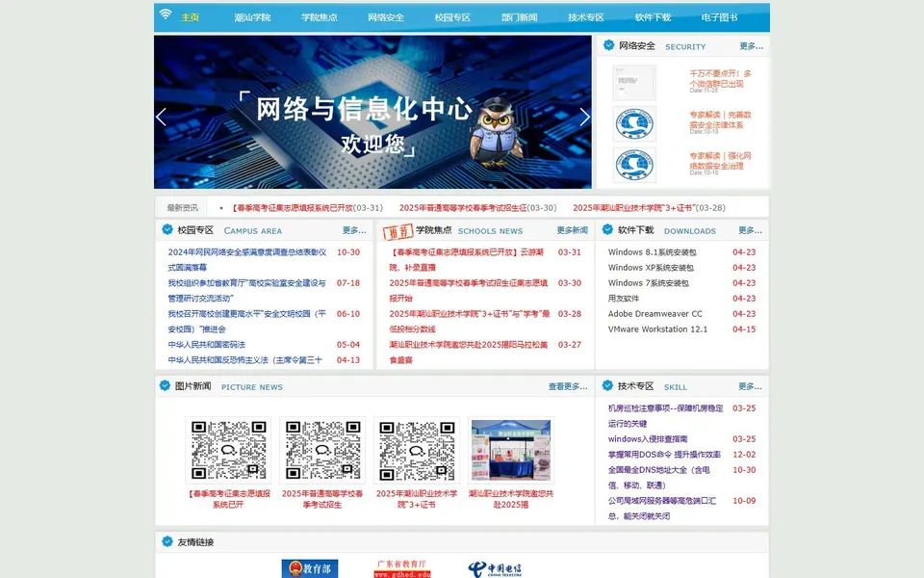Open QR code image for 春季高考征集志愿填报系统已开
Viewport: 924px width, 578px height.
pos(228,450)
